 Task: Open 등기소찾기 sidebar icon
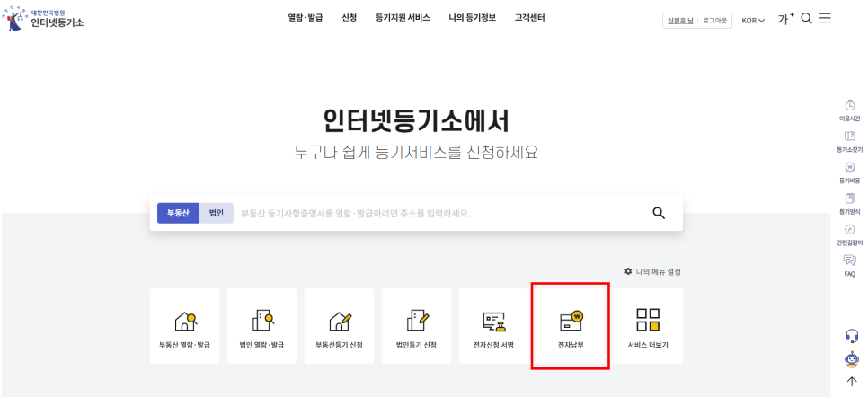point(849,141)
